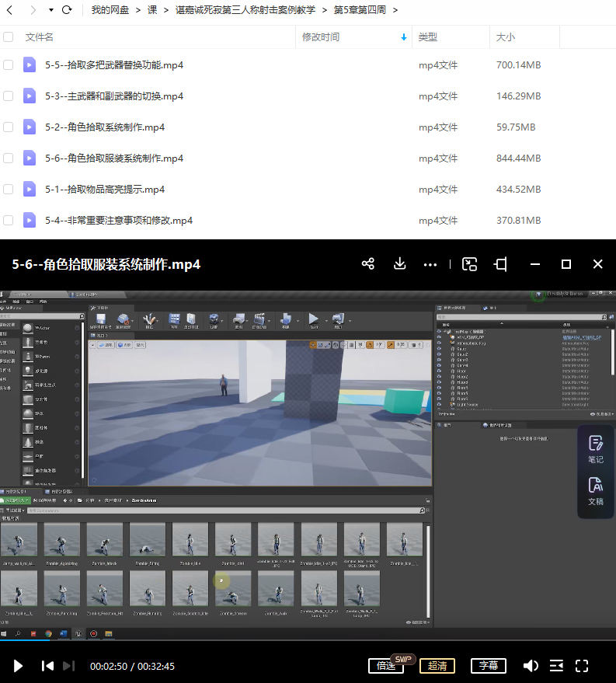Show the video playlist icon
This screenshot has width=616, height=683.
[556, 666]
